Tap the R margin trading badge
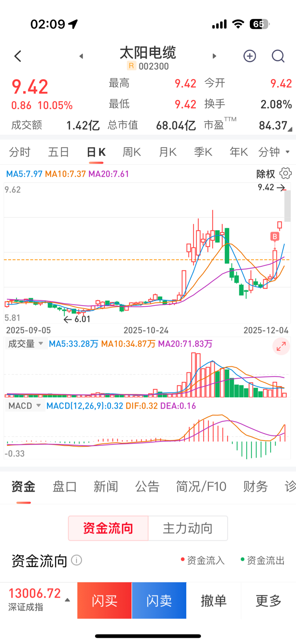Screen dimensions: 296x644 [x=131, y=66]
